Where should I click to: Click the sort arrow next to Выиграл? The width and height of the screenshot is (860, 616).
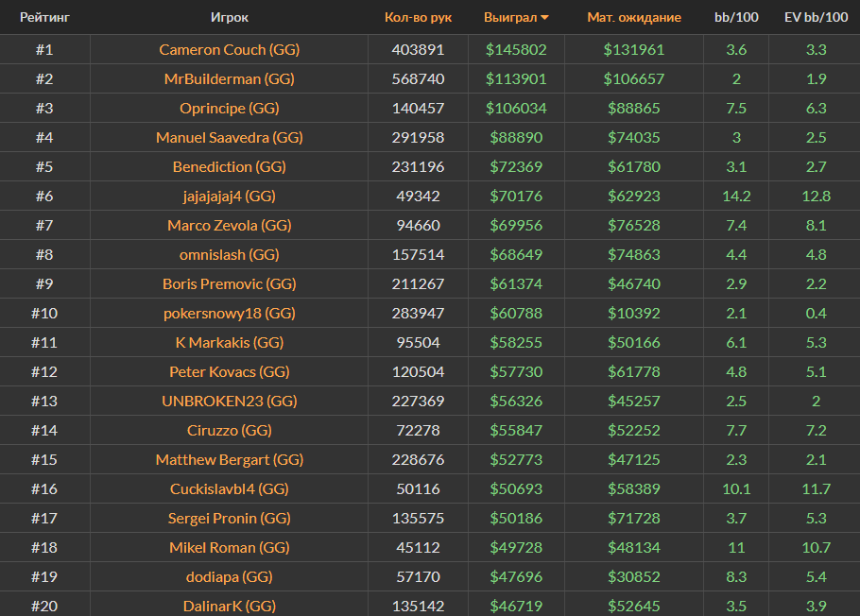tap(545, 18)
